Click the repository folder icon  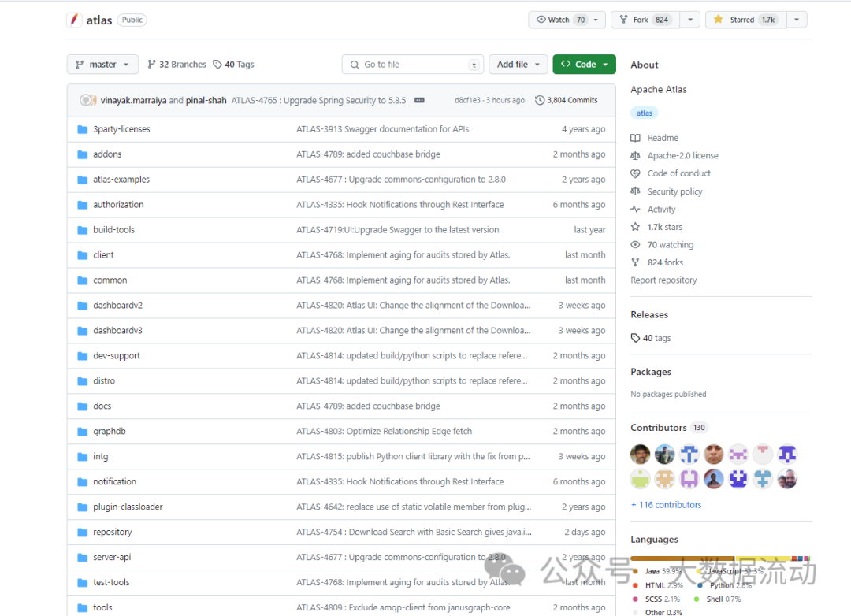[83, 533]
